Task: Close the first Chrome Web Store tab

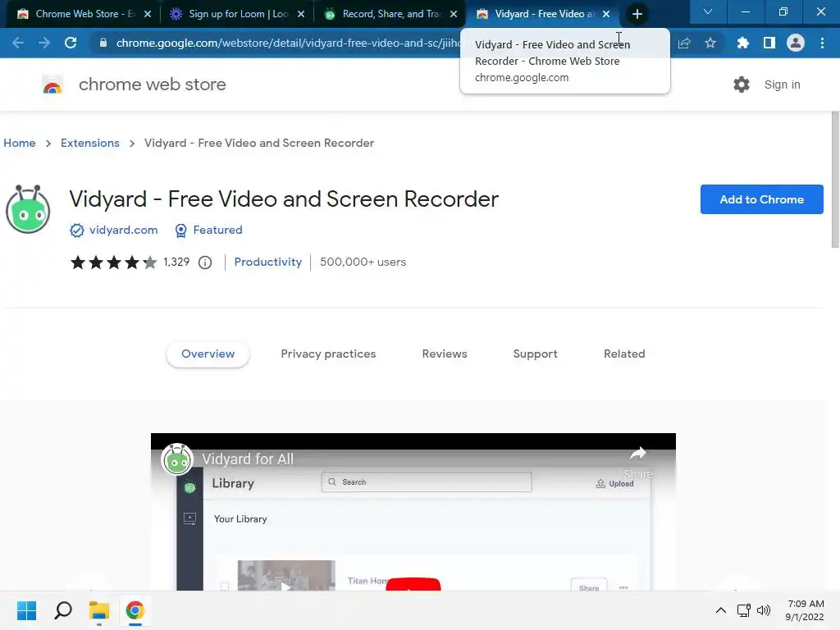Action: [x=148, y=14]
